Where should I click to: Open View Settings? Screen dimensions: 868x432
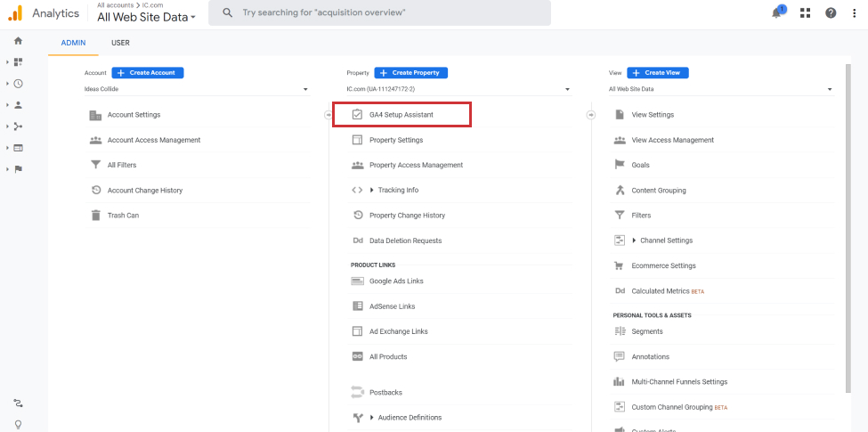tap(653, 115)
